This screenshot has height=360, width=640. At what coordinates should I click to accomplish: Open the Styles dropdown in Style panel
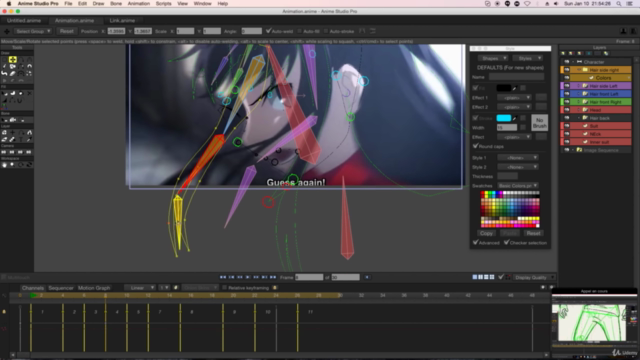pyautogui.click(x=528, y=58)
